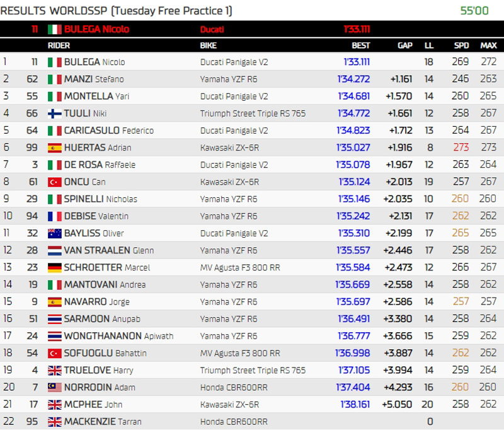Click the Dutch flag beside VAN STRAALEN Glenn
Screen dimensions: 504x435
54,250
